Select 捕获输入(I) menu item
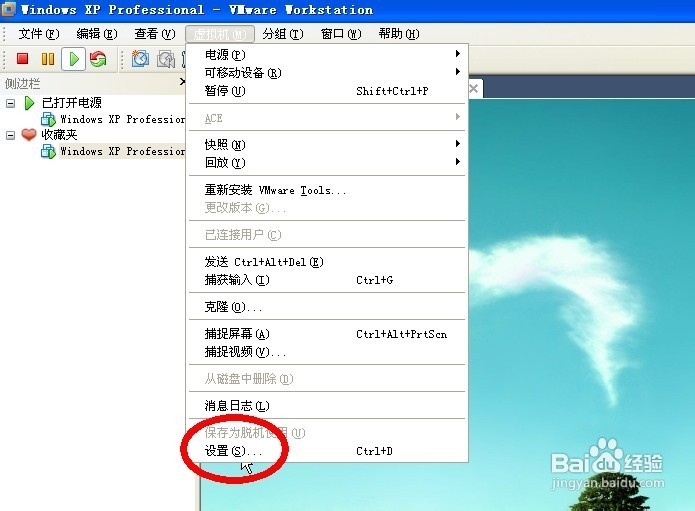This screenshot has width=695, height=511. pos(327,280)
